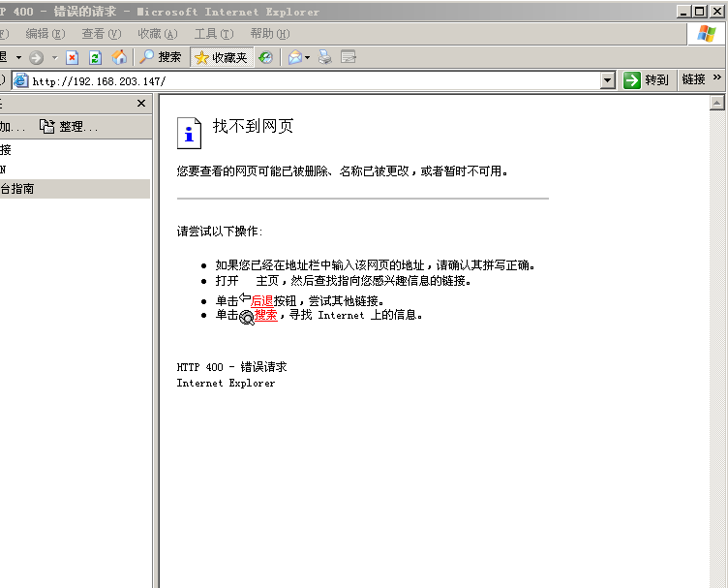Click the Links (链接) toolbar label
The height and width of the screenshot is (588, 728).
694,79
